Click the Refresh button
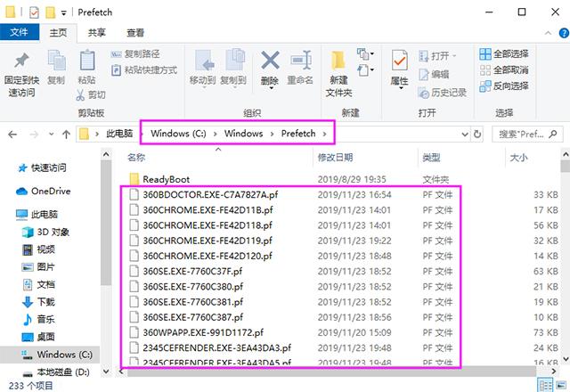This screenshot has height=392, width=570. [x=477, y=135]
